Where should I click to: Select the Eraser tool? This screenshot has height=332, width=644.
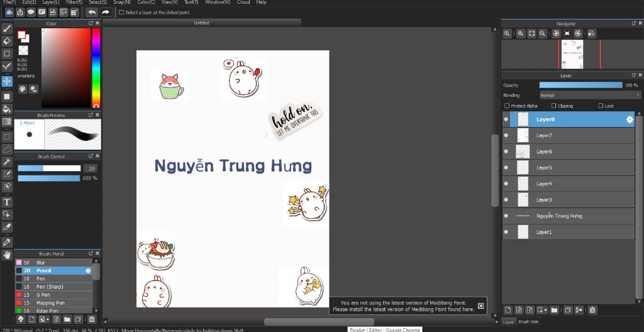coord(6,41)
